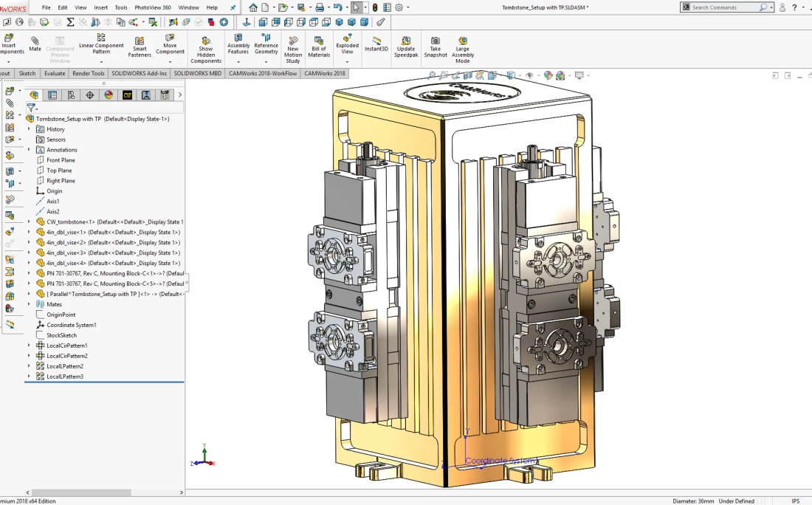Expand the Mates folder in tree

point(30,304)
